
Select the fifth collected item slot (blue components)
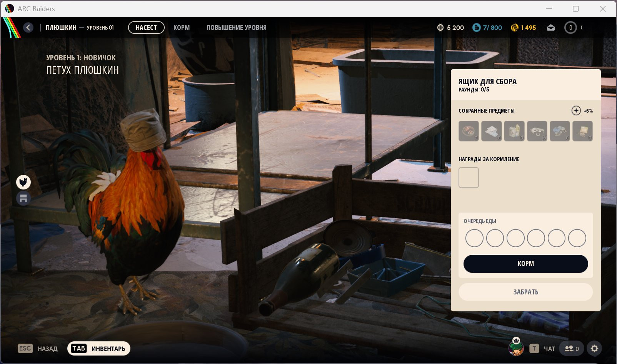[560, 131]
